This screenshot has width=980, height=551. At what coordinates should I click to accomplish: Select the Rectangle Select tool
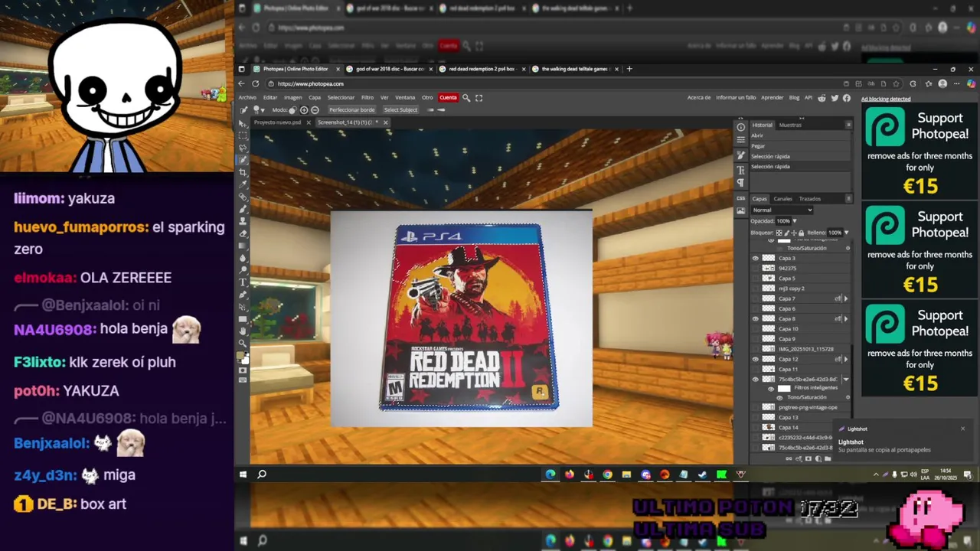point(243,135)
